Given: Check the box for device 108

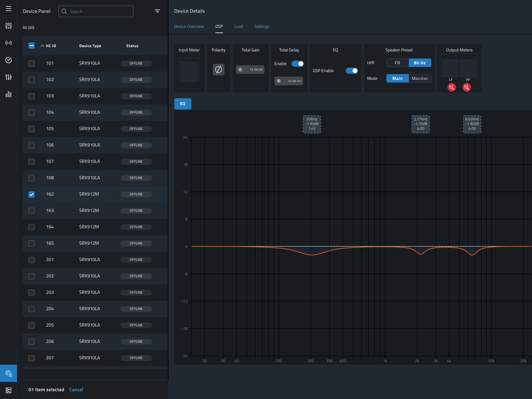Looking at the screenshot, I should point(32,178).
